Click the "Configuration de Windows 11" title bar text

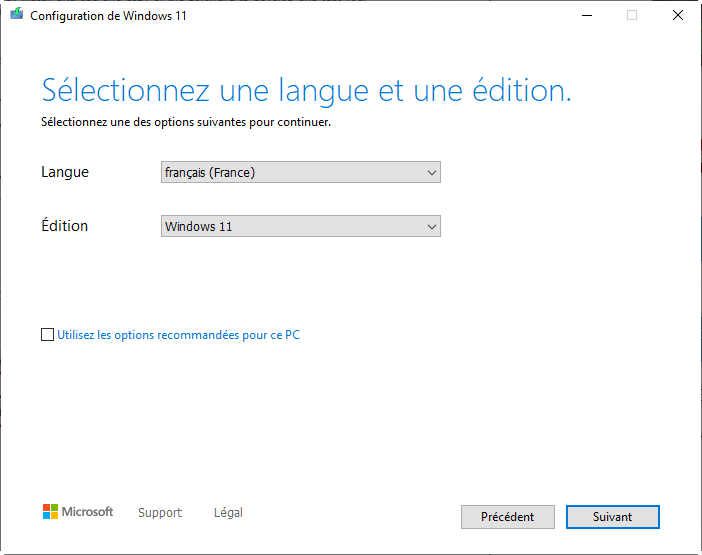[108, 16]
